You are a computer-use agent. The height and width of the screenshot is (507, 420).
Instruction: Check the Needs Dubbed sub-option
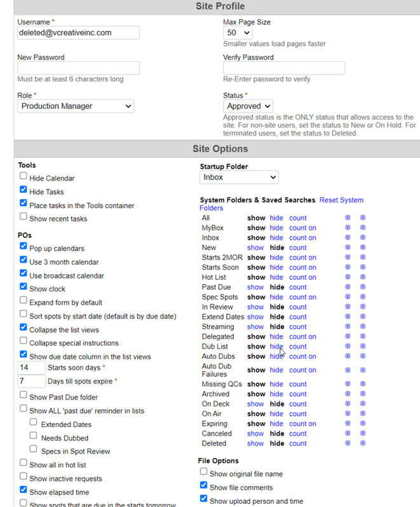pyautogui.click(x=33, y=435)
